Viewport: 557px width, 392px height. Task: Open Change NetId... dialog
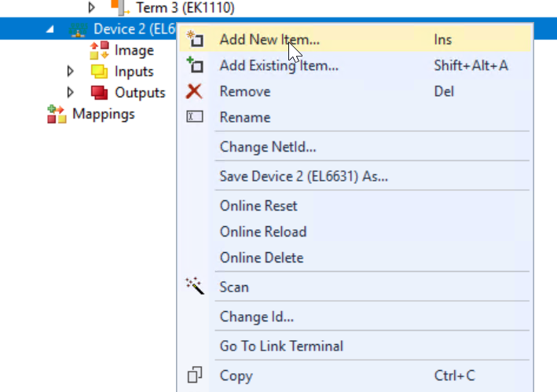(355, 147)
